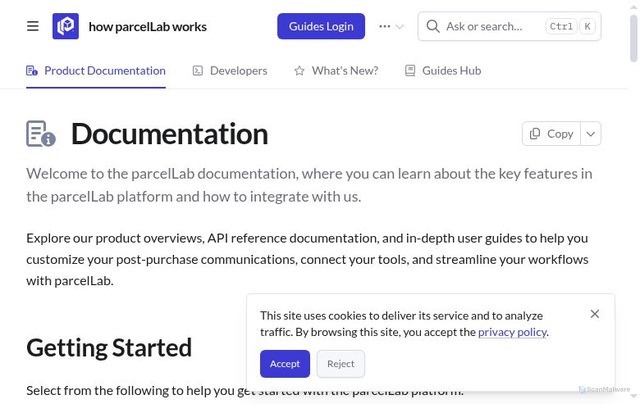
Task: Click the Guides Login button
Action: click(x=321, y=26)
